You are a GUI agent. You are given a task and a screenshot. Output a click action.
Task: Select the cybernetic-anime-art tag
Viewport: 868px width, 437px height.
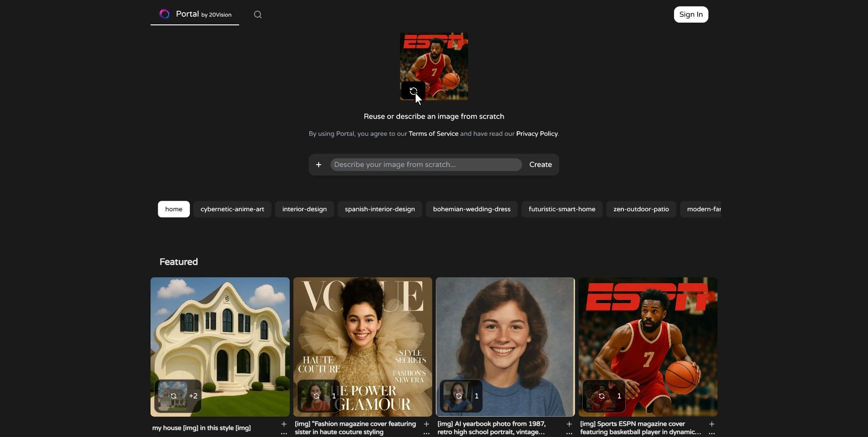click(x=232, y=209)
